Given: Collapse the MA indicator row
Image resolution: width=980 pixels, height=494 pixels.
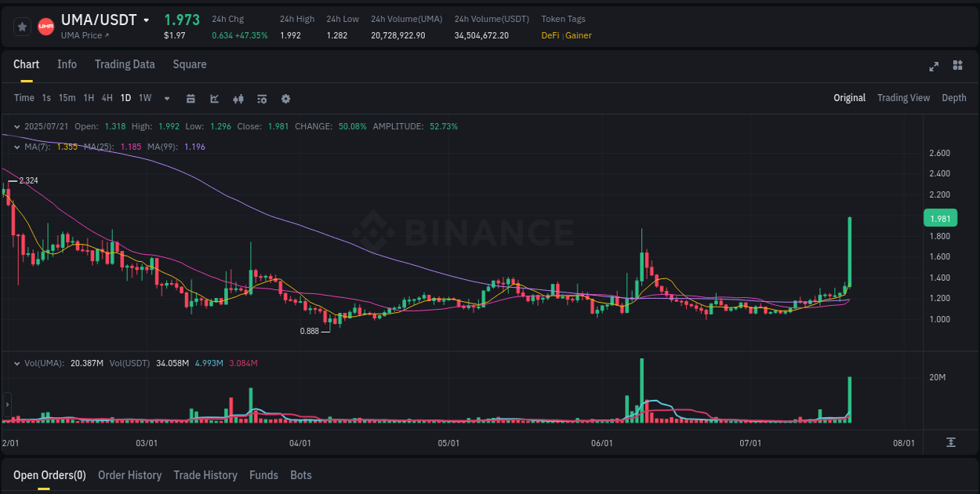Looking at the screenshot, I should [x=17, y=146].
